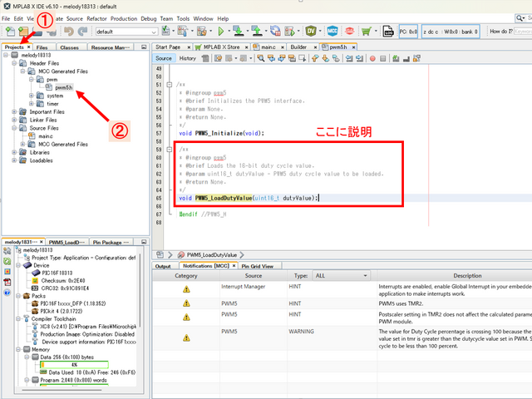Click the How do I search field

point(508,32)
